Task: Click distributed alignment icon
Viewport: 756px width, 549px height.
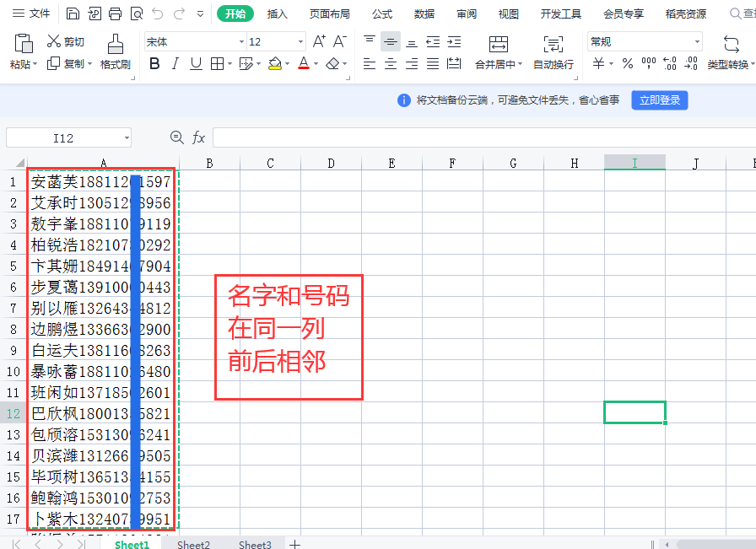Action: pyautogui.click(x=454, y=63)
